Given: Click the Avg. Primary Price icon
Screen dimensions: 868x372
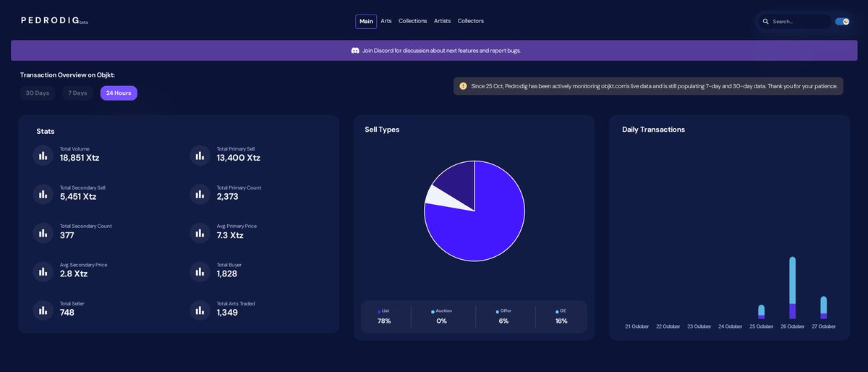Looking at the screenshot, I should (x=200, y=233).
